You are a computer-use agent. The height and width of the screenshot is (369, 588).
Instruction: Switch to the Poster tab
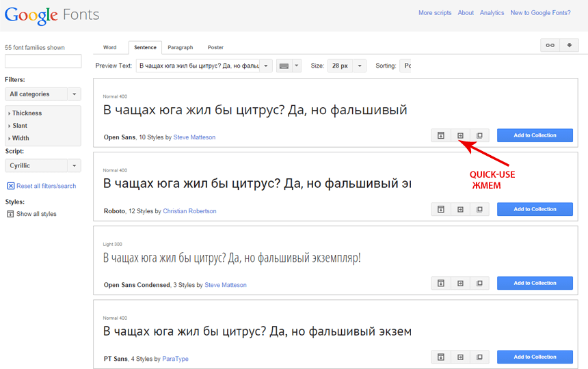[x=215, y=48]
